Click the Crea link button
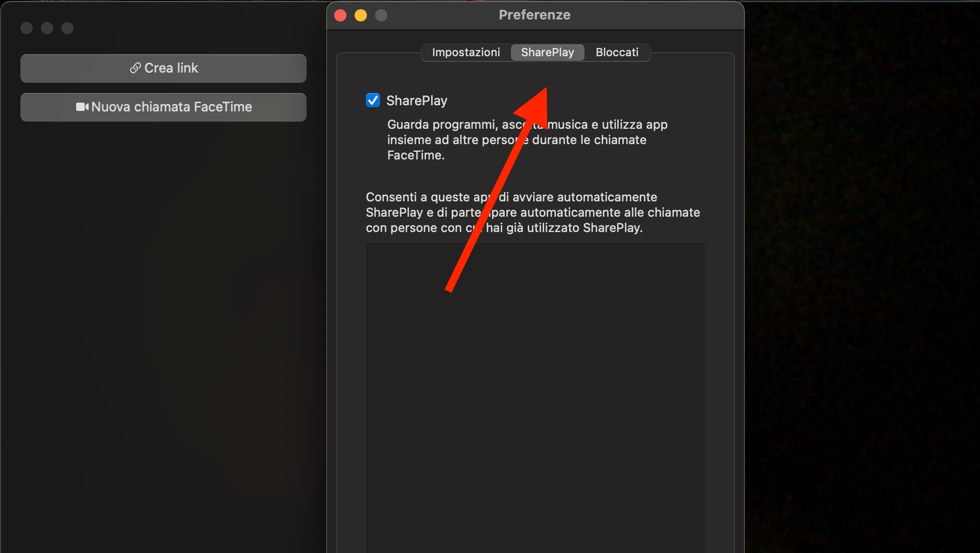Screen dimensions: 980x553 [164, 68]
